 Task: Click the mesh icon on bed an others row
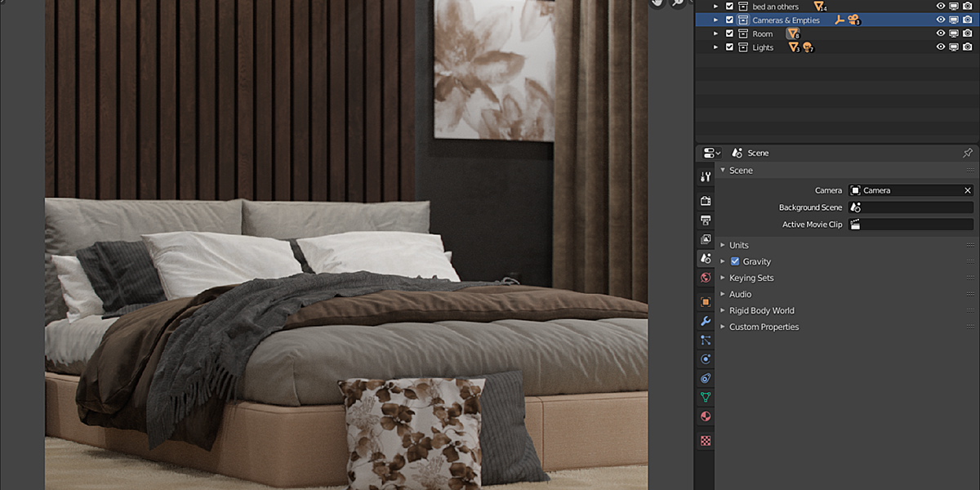coord(819,7)
